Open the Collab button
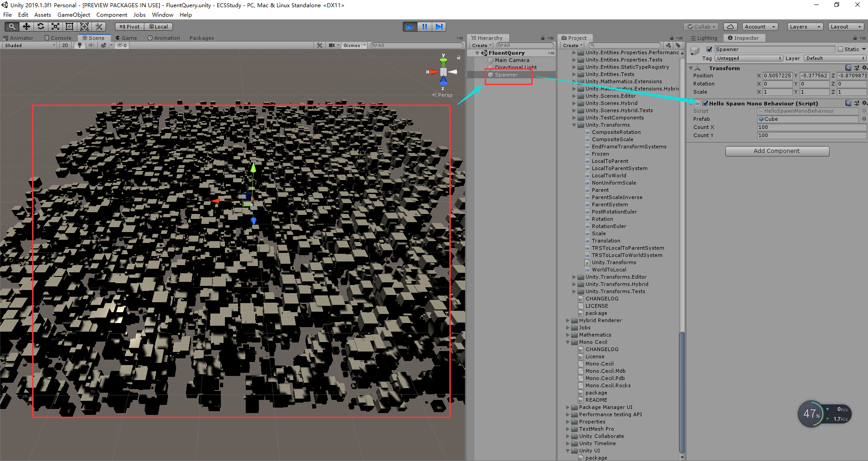This screenshot has width=868, height=461. 701,27
